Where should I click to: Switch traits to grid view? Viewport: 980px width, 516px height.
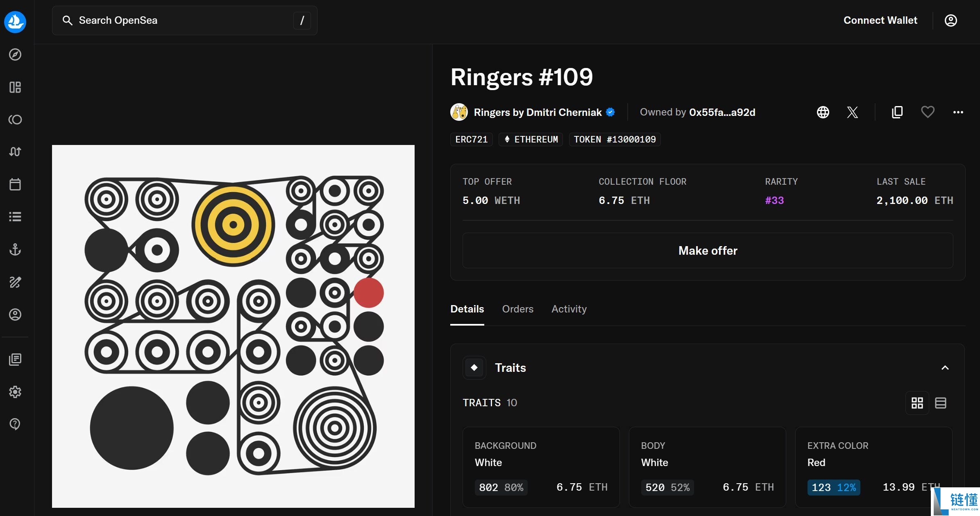point(917,403)
